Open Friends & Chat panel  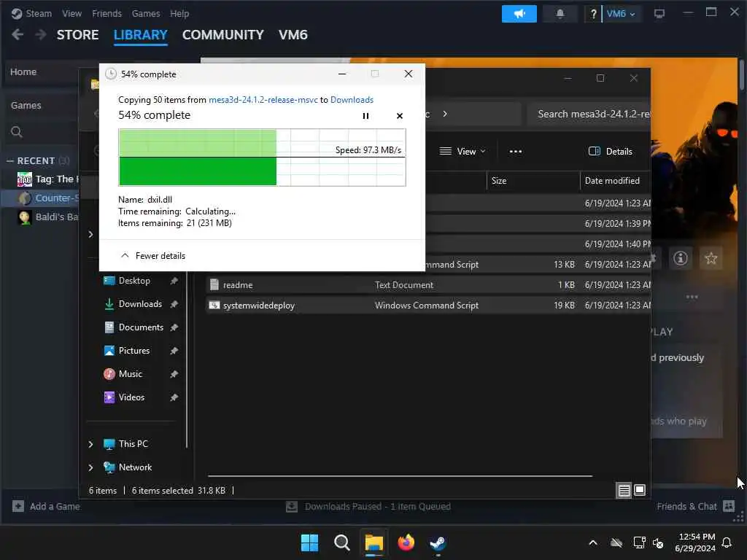pos(695,506)
